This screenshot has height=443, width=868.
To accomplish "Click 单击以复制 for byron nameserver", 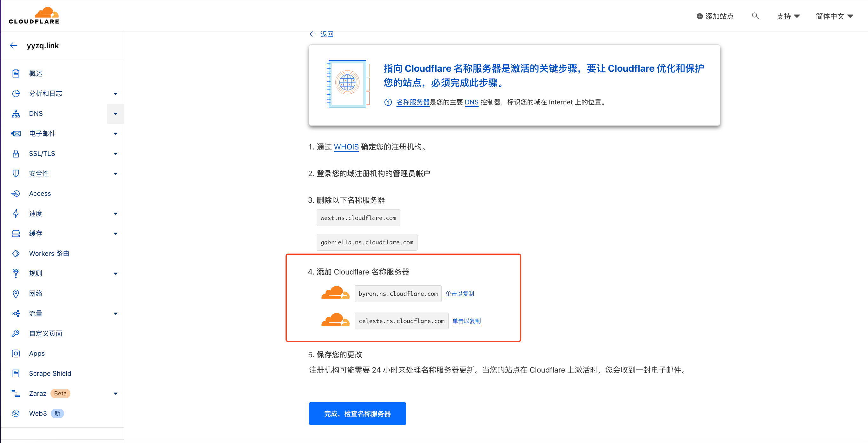I will click(x=460, y=294).
